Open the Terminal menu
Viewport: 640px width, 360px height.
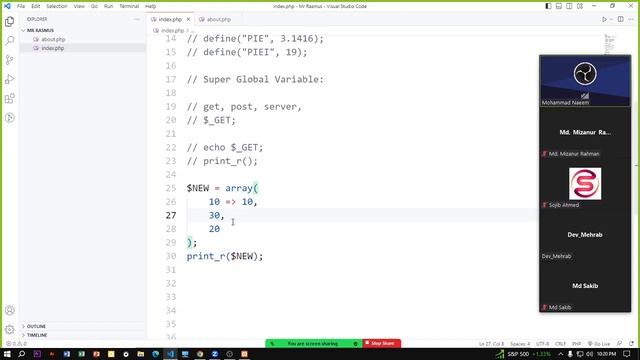[129, 6]
